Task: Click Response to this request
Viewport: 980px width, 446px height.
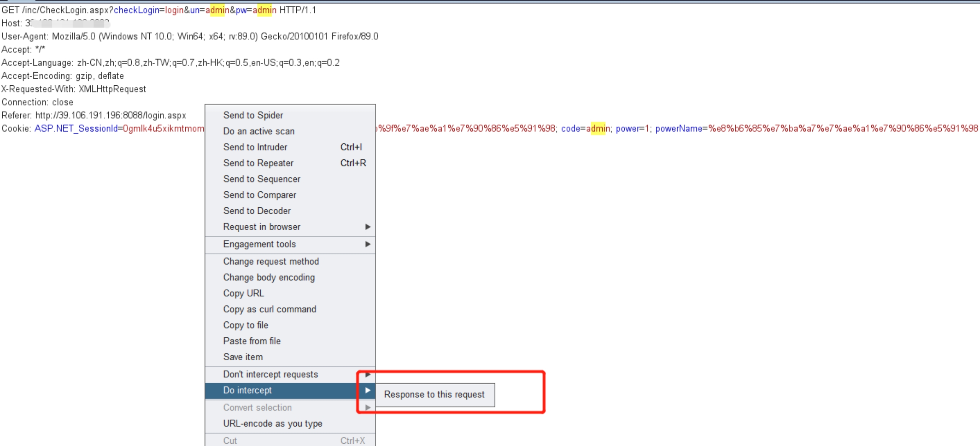Action: (434, 394)
